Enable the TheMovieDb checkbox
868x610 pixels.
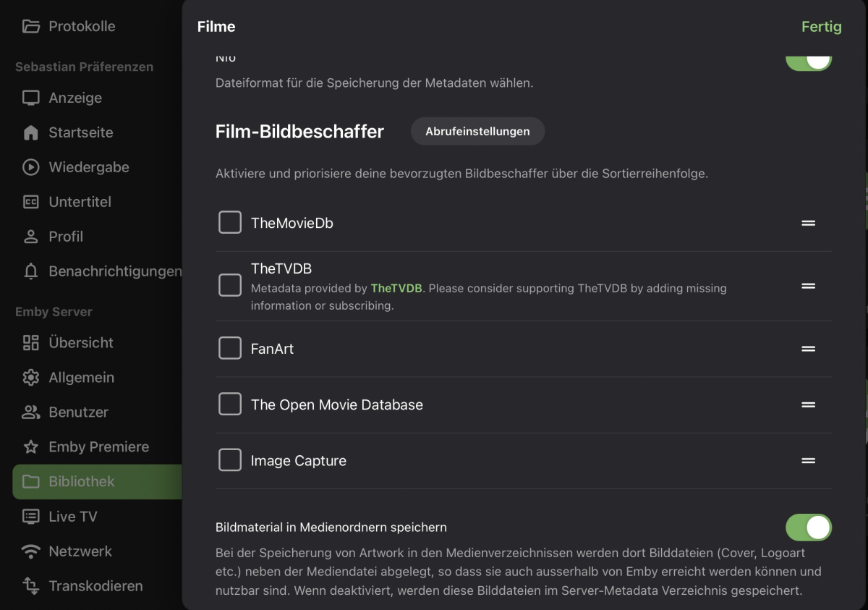[230, 223]
